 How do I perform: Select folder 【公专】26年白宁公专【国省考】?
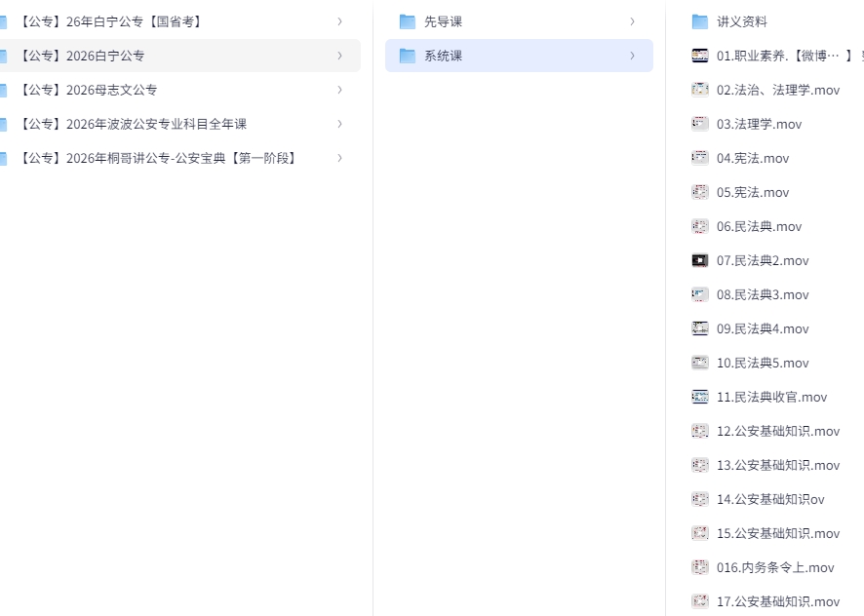tap(111, 21)
